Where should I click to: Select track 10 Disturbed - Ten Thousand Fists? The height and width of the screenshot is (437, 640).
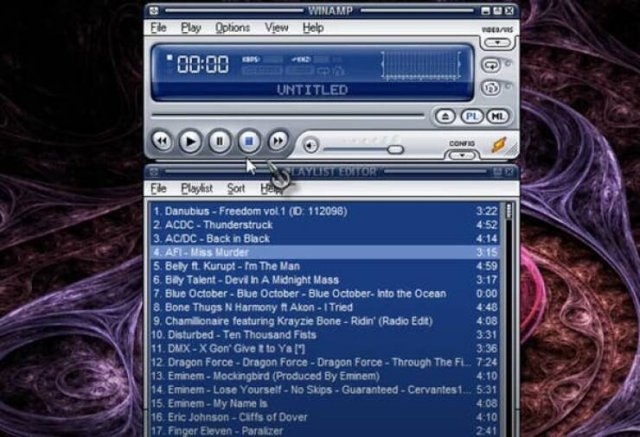325,335
